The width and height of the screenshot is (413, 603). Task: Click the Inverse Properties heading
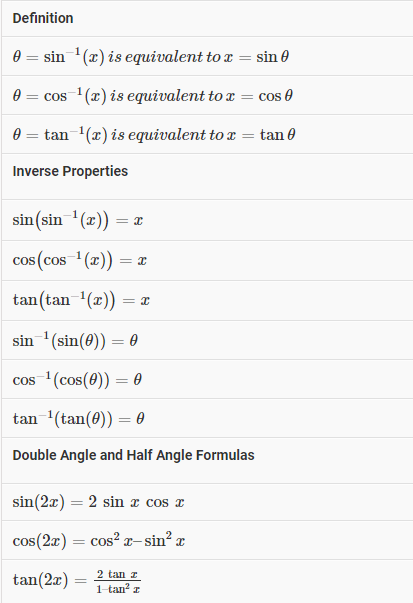70,171
